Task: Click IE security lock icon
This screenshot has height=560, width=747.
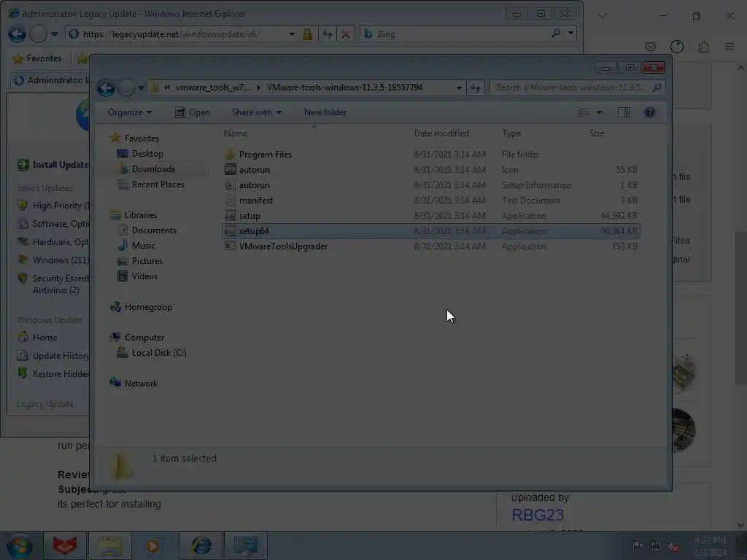Action: (307, 34)
